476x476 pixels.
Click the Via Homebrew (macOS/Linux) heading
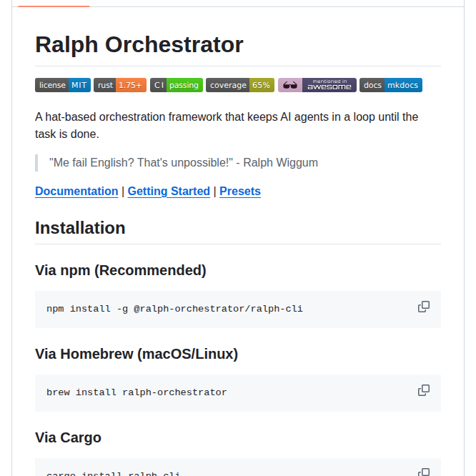137,354
